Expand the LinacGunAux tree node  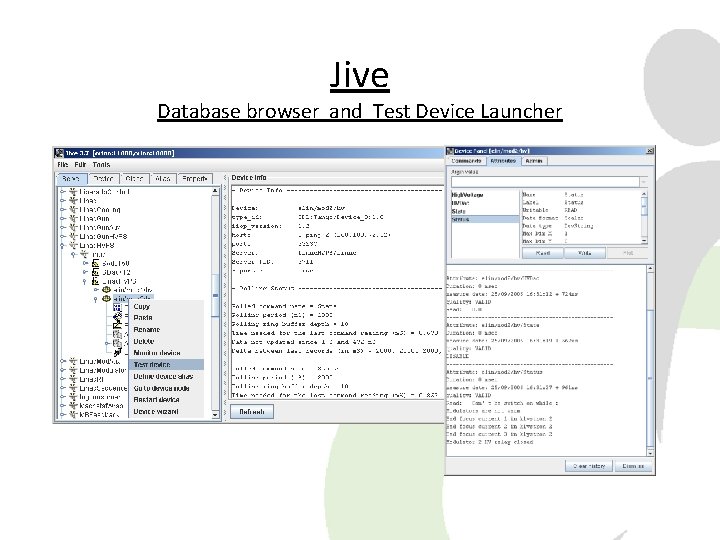coord(62,227)
